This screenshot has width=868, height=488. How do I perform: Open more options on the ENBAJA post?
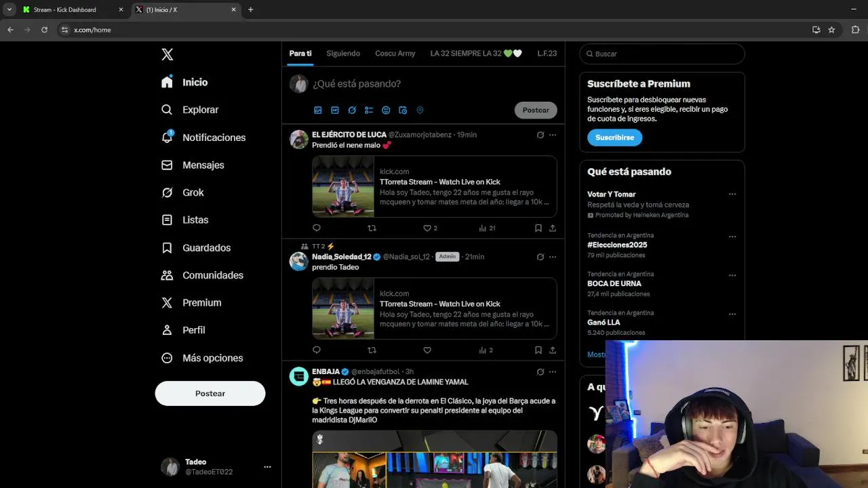tap(553, 372)
